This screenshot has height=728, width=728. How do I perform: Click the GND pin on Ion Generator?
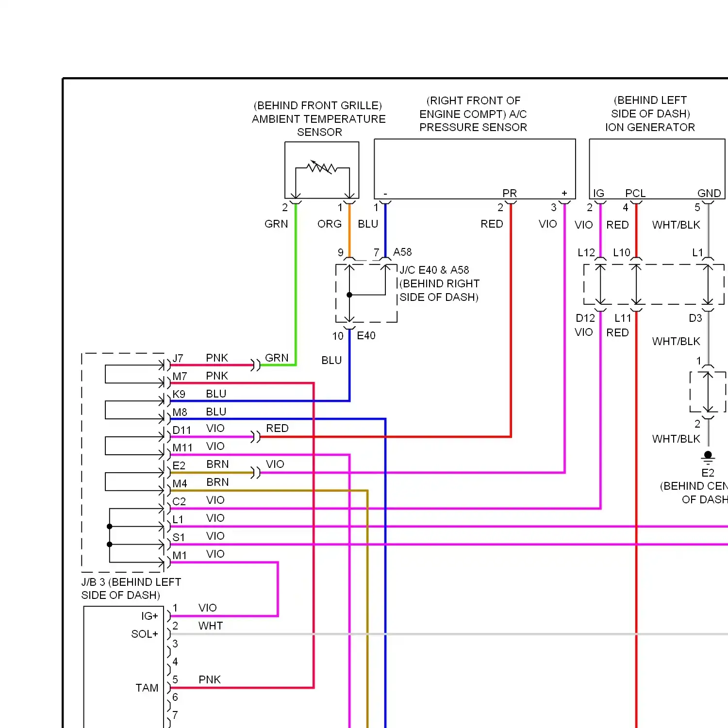pyautogui.click(x=709, y=193)
